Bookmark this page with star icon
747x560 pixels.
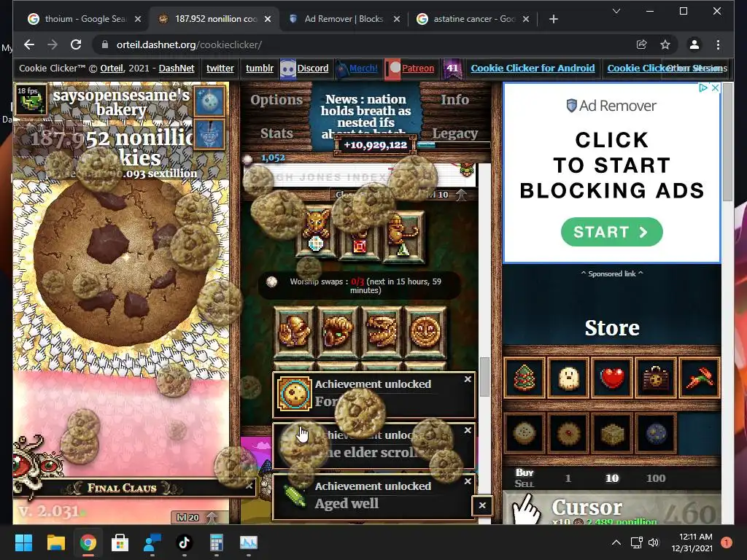[x=665, y=44]
